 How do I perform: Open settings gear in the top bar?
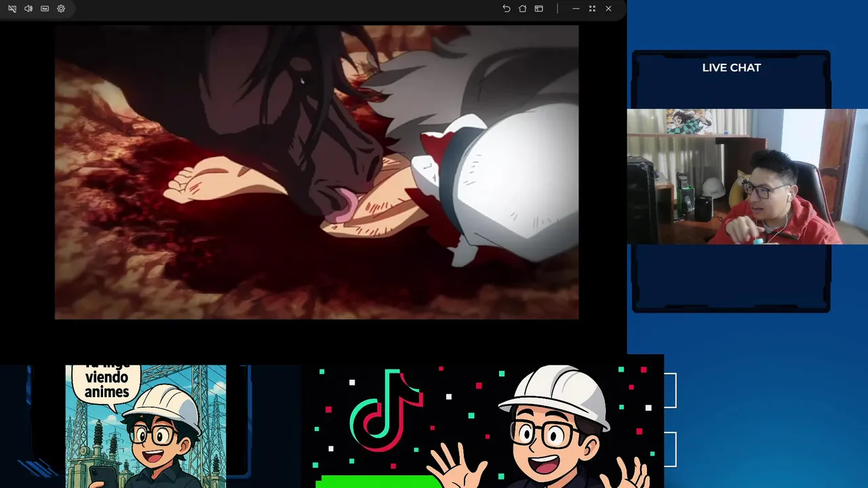tap(61, 9)
